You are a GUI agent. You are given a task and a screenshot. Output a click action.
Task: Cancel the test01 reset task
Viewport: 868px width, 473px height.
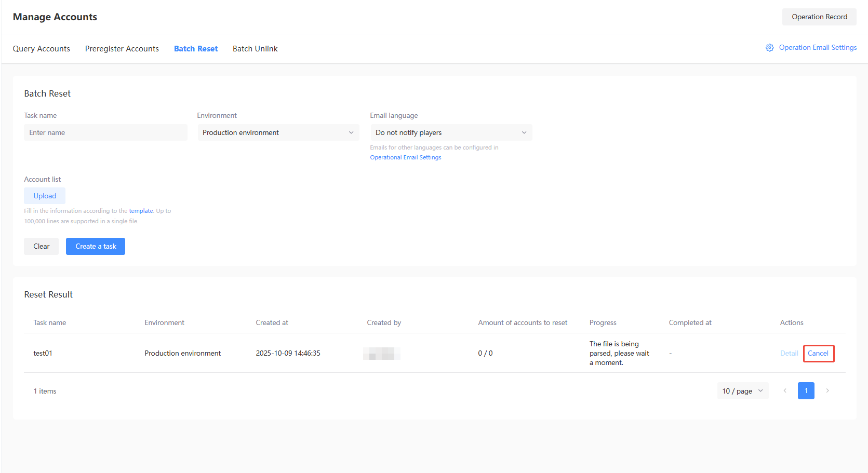(x=818, y=354)
